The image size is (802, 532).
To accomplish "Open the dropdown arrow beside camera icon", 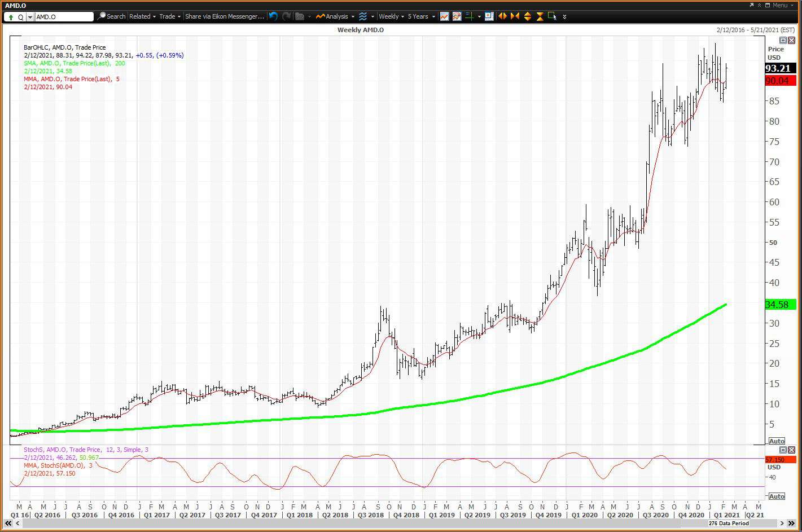I will click(x=310, y=16).
